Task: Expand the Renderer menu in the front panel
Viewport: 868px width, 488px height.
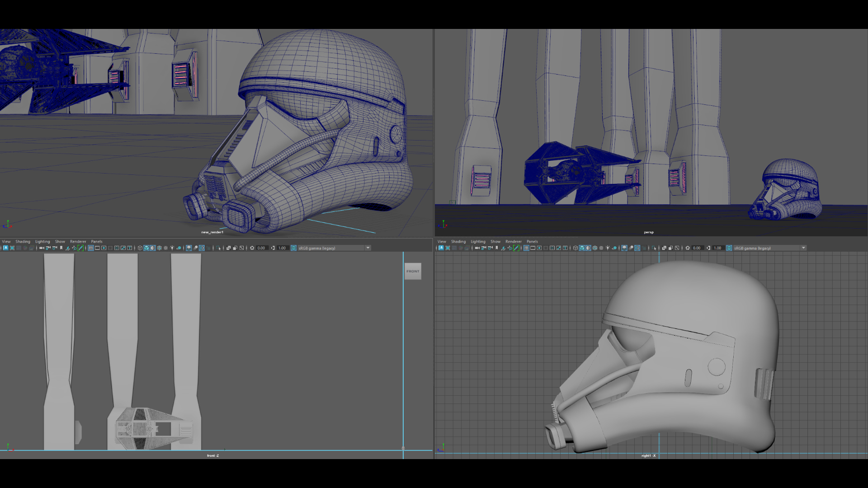Action: point(78,241)
